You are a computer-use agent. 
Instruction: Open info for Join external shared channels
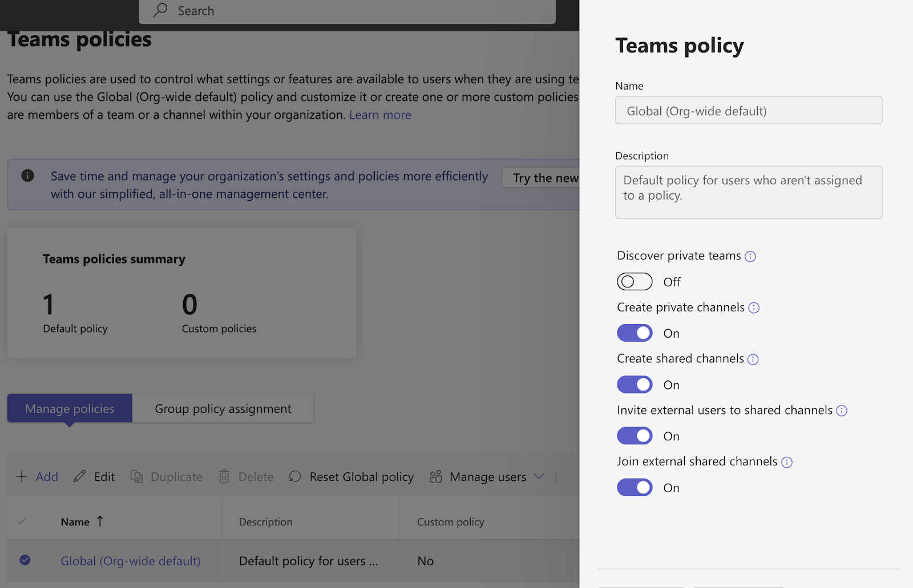coord(787,463)
